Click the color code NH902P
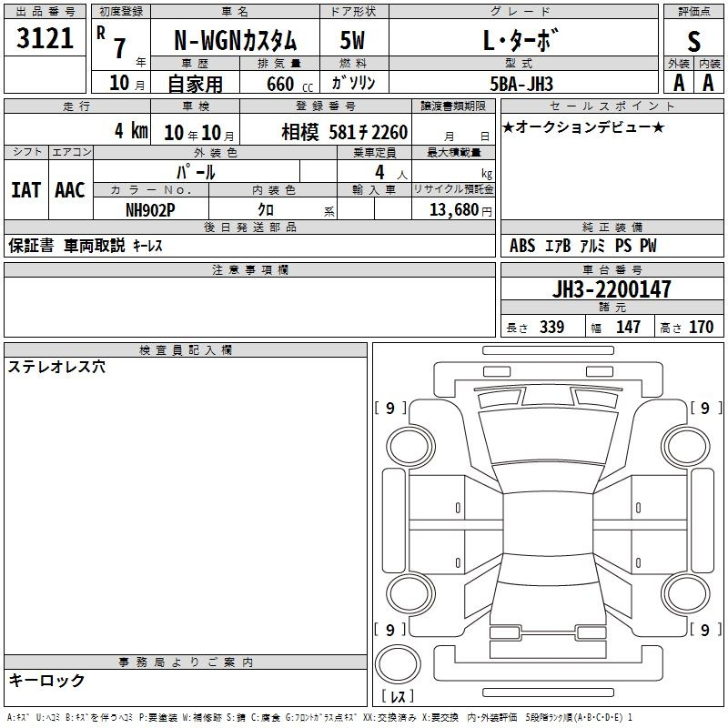 (151, 209)
